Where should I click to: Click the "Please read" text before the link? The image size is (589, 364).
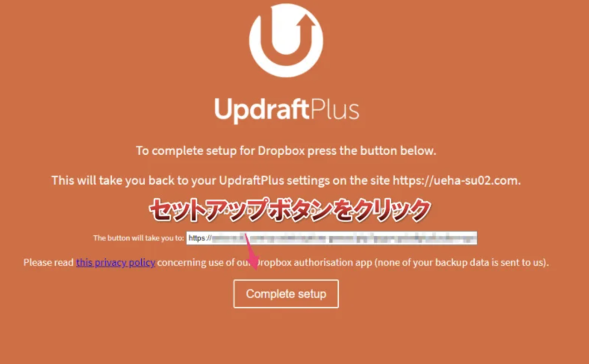pyautogui.click(x=48, y=262)
